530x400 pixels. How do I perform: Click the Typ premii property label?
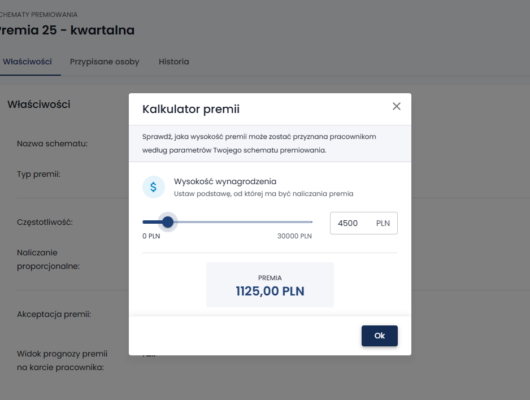[39, 174]
